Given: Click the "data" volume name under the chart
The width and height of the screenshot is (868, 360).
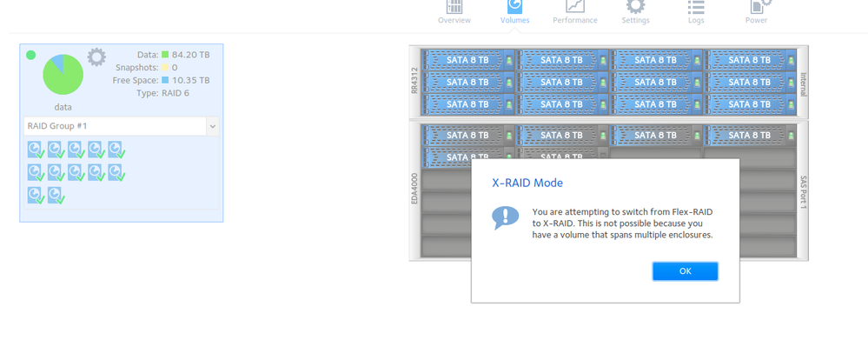Looking at the screenshot, I should tap(63, 107).
